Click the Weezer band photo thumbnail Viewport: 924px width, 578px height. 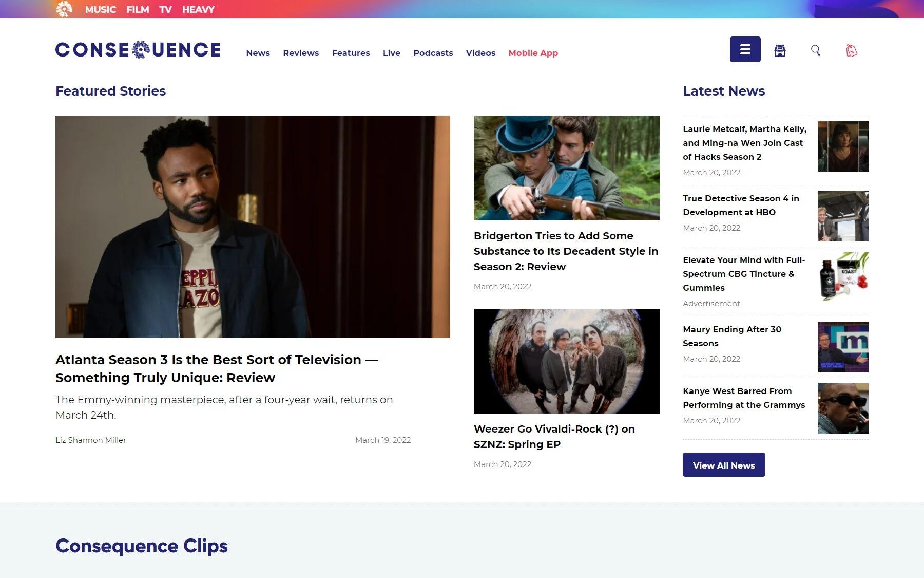click(x=566, y=361)
